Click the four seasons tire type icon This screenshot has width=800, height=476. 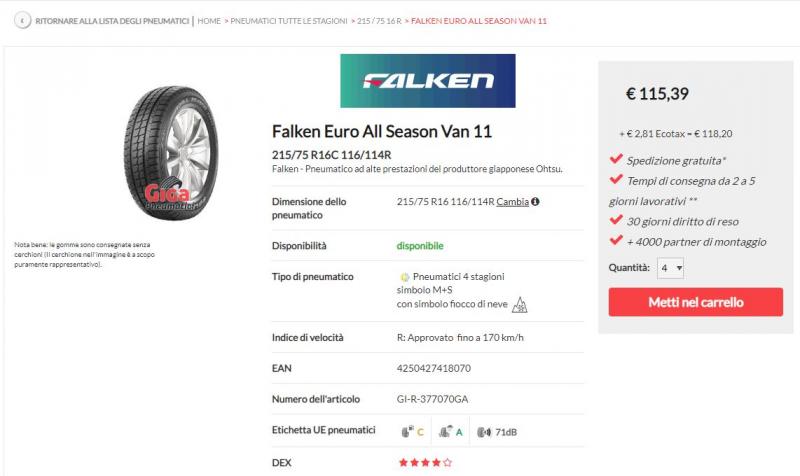(x=405, y=277)
